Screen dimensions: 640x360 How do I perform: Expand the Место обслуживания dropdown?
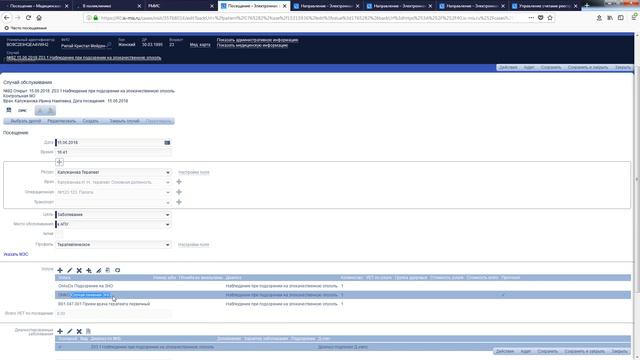pos(167,224)
